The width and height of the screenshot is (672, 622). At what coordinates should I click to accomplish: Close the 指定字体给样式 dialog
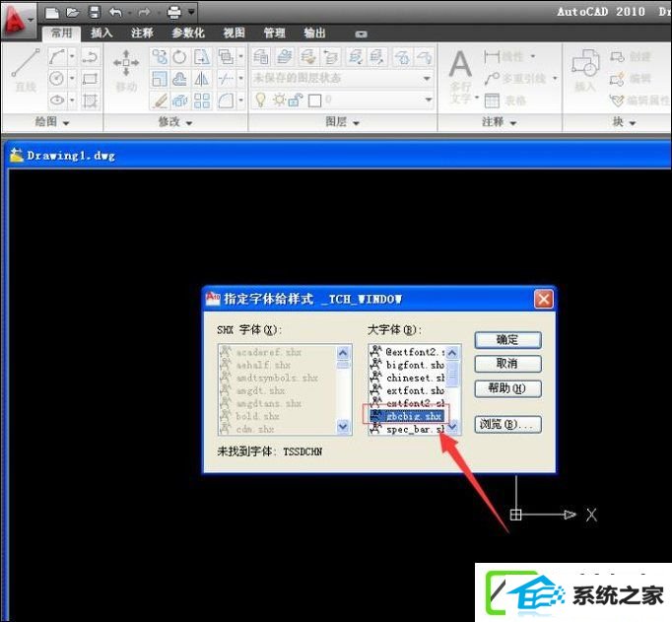point(544,299)
